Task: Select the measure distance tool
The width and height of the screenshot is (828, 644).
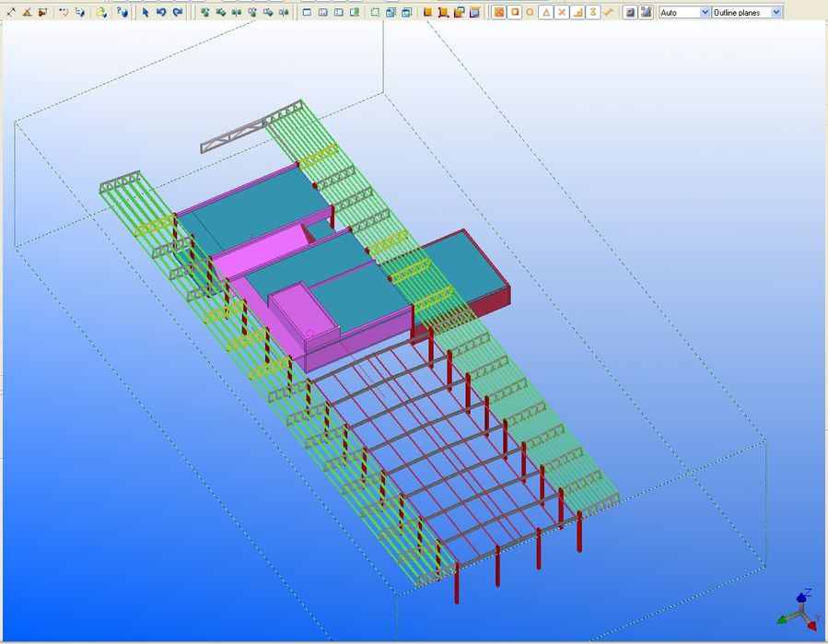Action: click(11, 12)
